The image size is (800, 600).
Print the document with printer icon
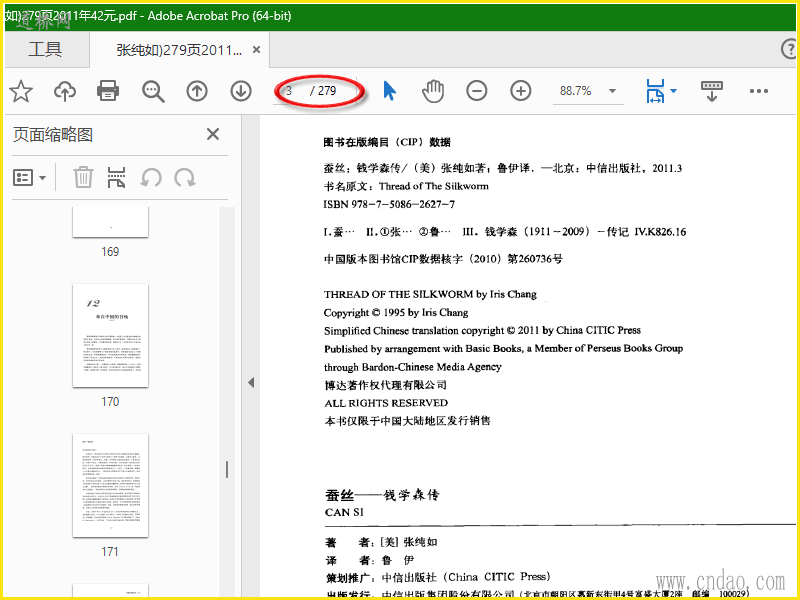pos(108,91)
